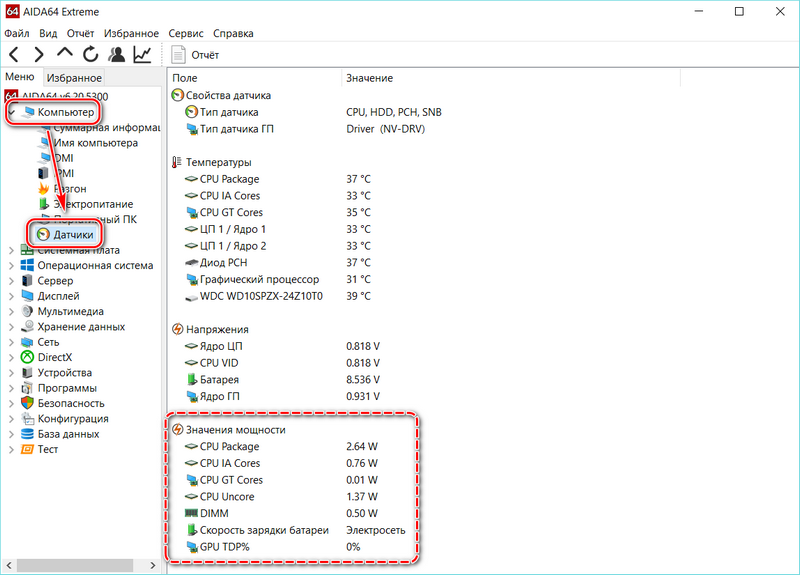Select the Разгон flame icon item
The image size is (800, 575).
click(x=44, y=189)
